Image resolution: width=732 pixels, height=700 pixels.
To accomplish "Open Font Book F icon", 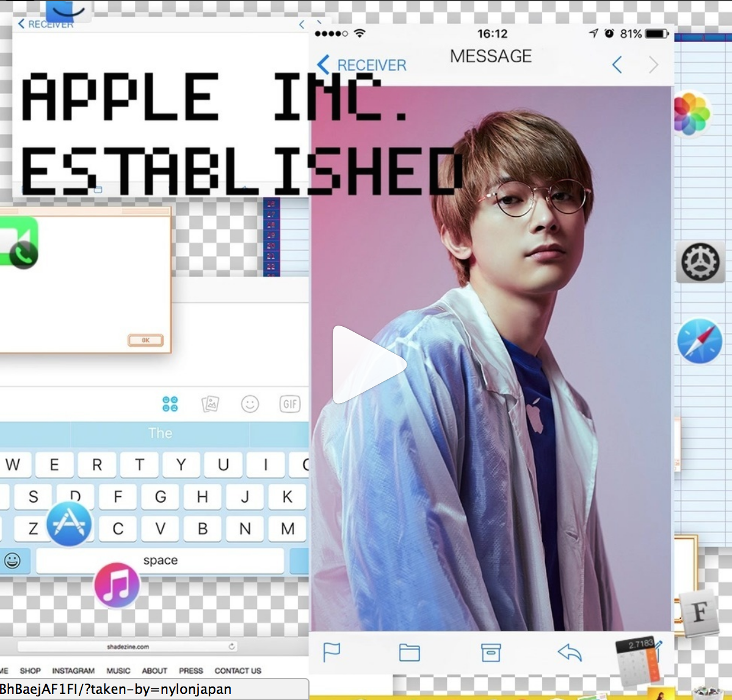I will pyautogui.click(x=699, y=612).
